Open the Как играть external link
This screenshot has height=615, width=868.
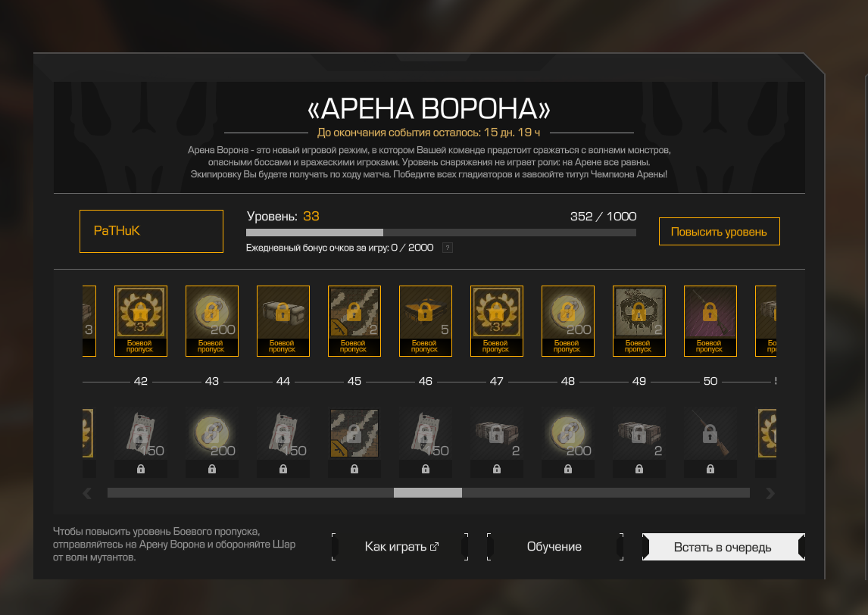401,547
